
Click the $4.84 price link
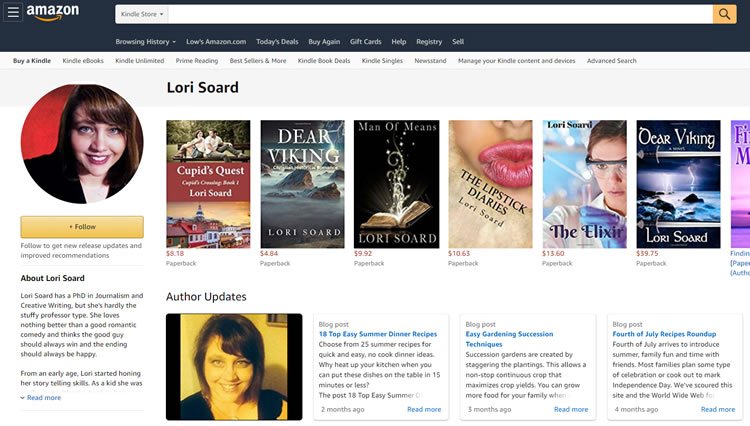pos(269,253)
